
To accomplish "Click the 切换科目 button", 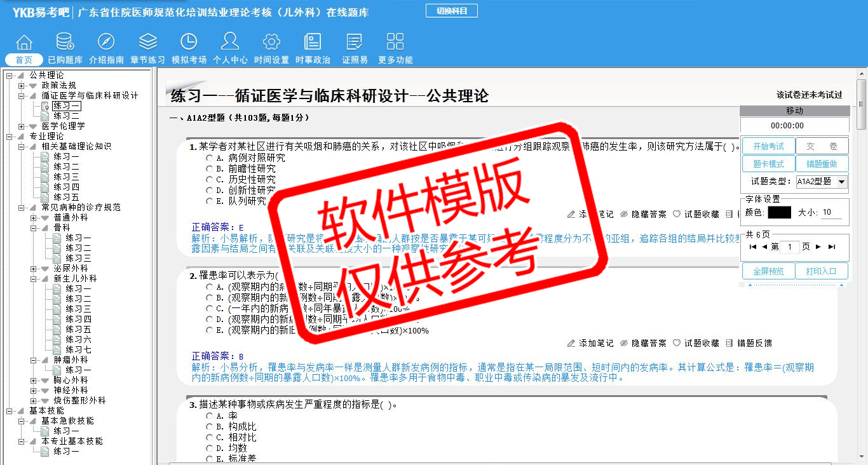I will click(451, 11).
